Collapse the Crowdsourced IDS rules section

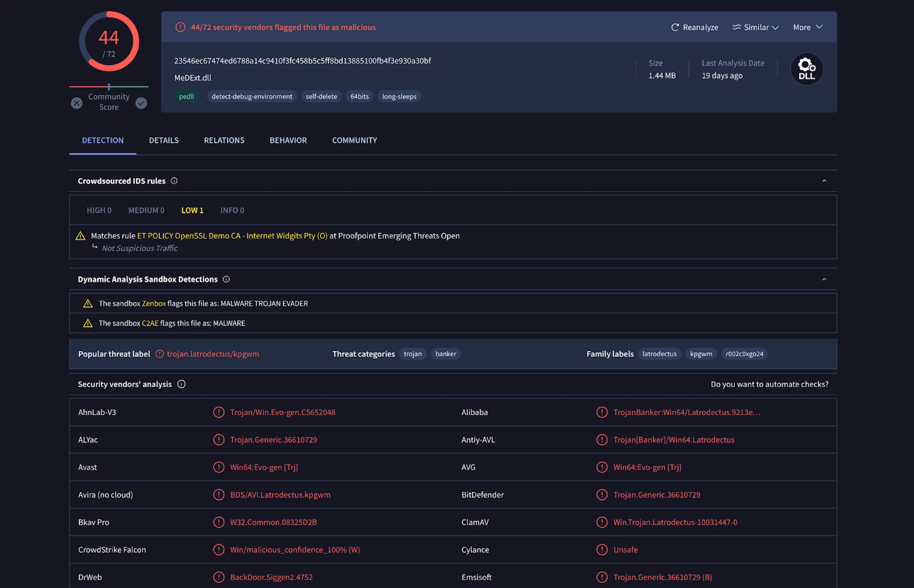tap(824, 181)
